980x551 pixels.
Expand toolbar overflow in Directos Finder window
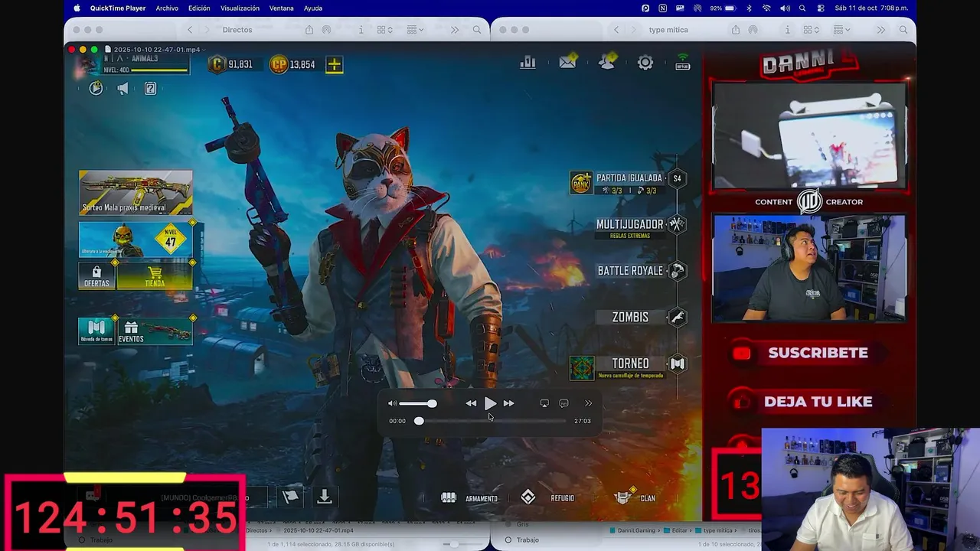(x=455, y=30)
